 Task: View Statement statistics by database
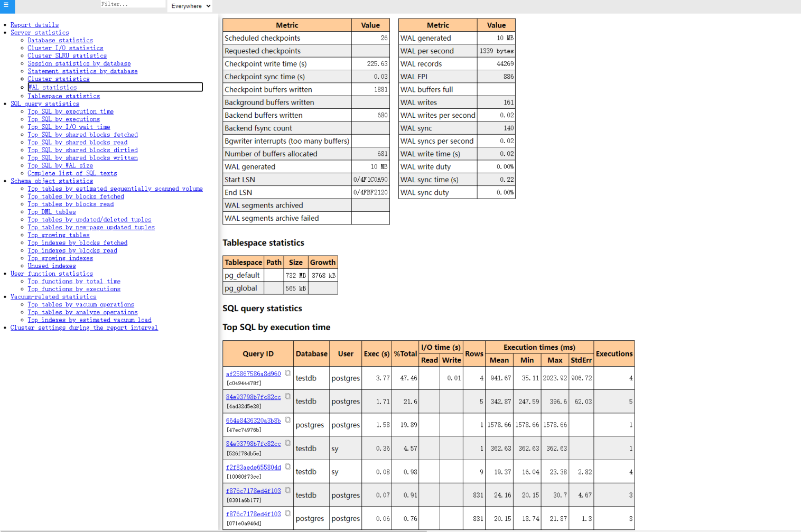82,71
